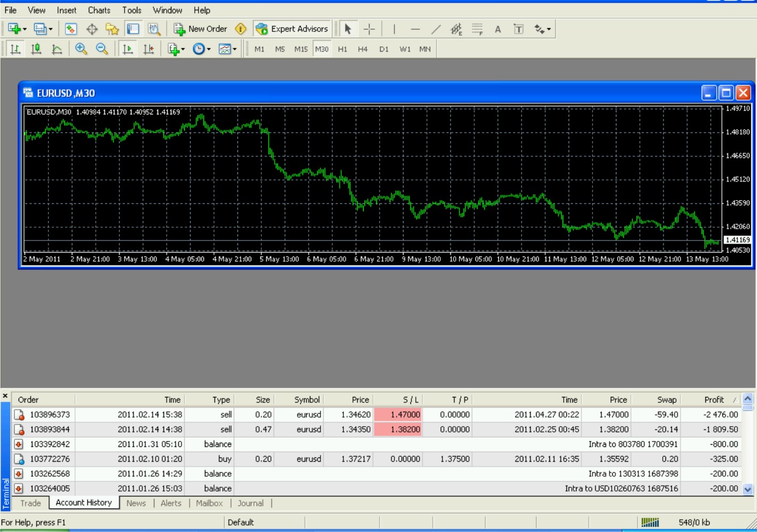Toggle the Expert Advisors button
Screen dimensions: 757x532
point(292,29)
